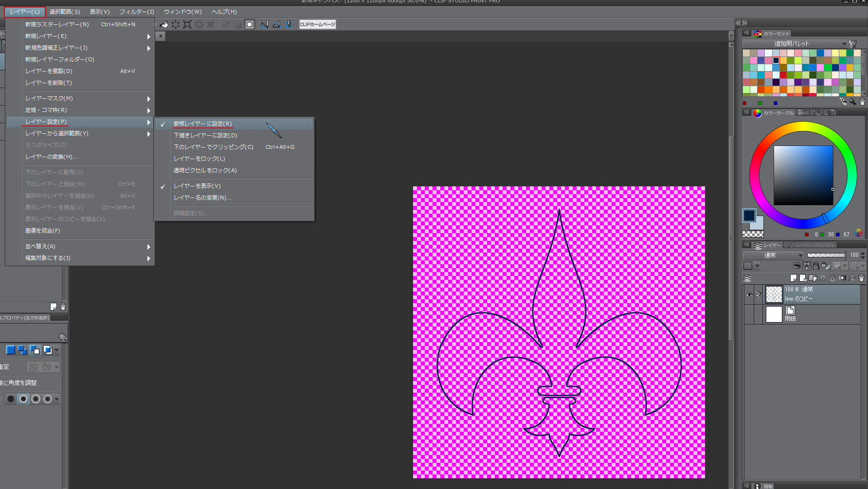The height and width of the screenshot is (489, 868).
Task: Click the dark navy foreground color swatch
Action: 749,215
